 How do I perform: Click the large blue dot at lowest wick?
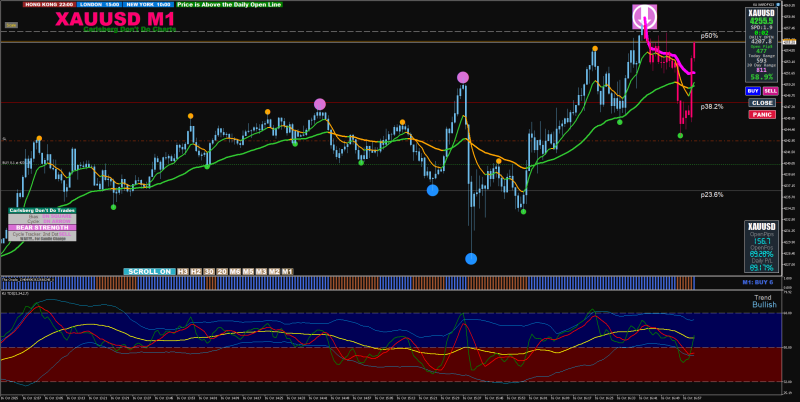(471, 259)
